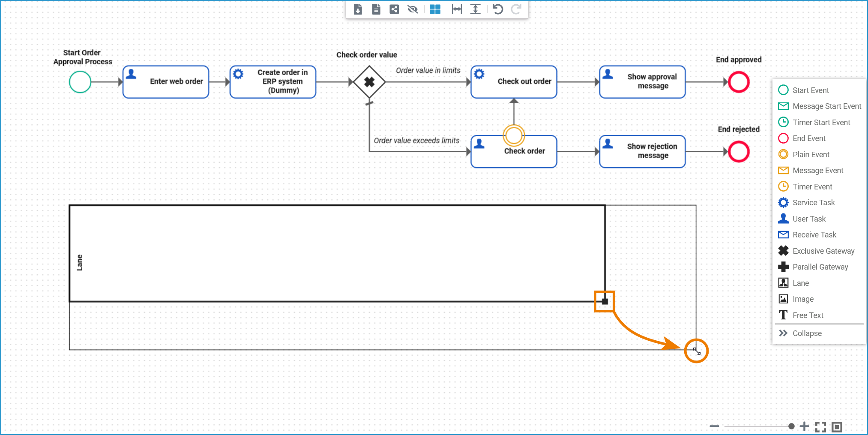Viewport: 868px width, 435px height.
Task: Select Exclusive Gateway from the palette
Action: pos(823,251)
